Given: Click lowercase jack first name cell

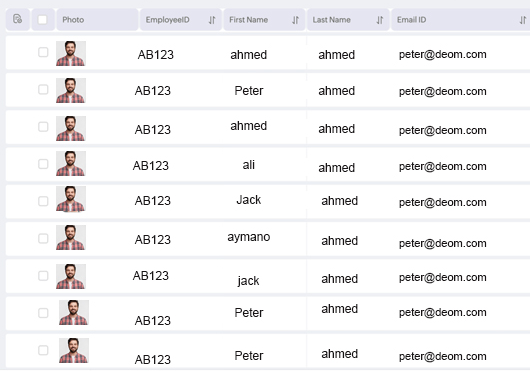Looking at the screenshot, I should coord(248,280).
